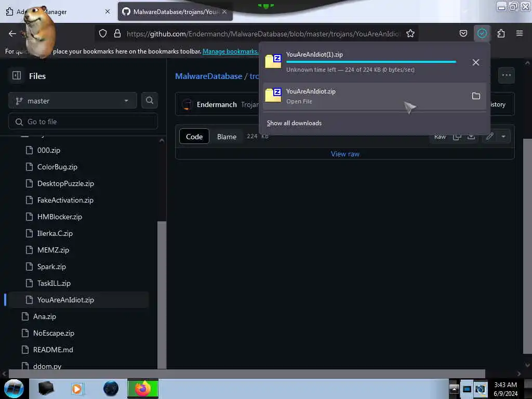Open Show all downloads

point(294,123)
